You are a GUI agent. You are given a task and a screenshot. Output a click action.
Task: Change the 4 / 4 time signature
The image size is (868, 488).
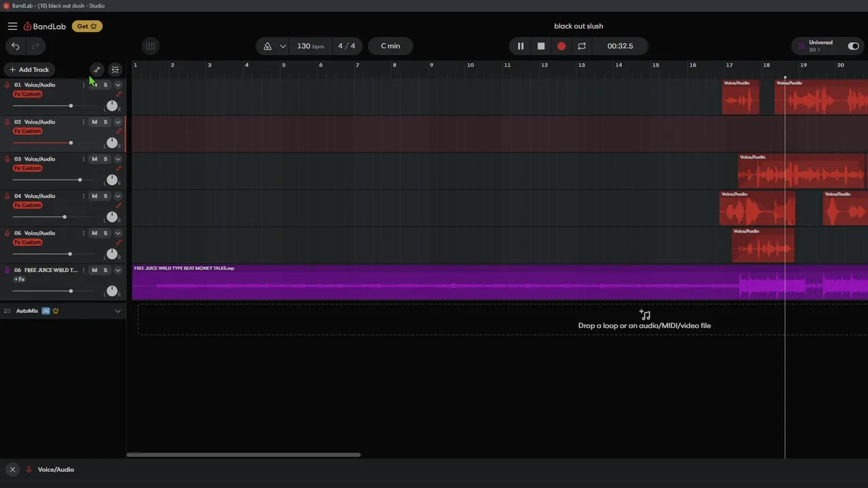[x=347, y=46]
